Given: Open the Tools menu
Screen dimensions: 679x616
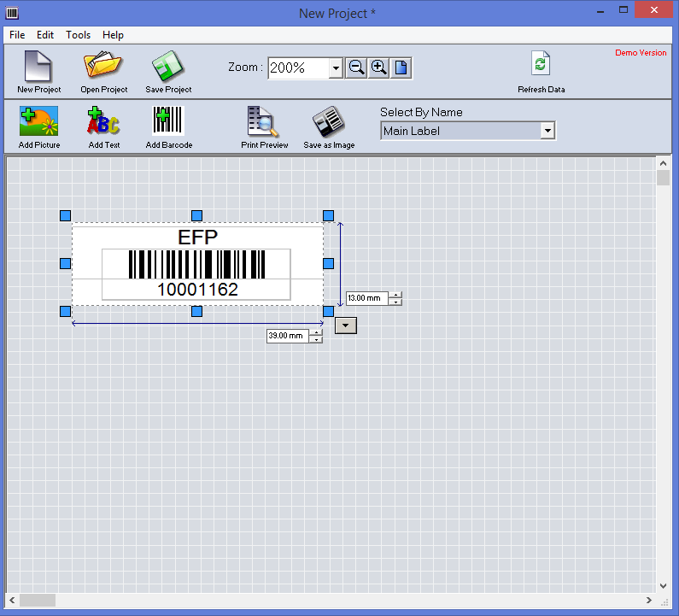Looking at the screenshot, I should pos(78,35).
